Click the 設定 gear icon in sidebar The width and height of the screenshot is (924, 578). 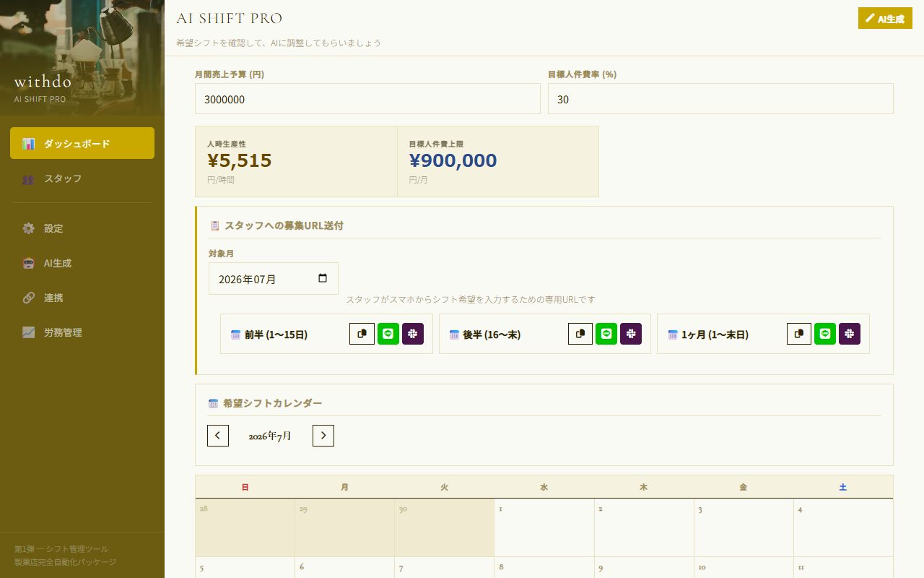(x=28, y=228)
